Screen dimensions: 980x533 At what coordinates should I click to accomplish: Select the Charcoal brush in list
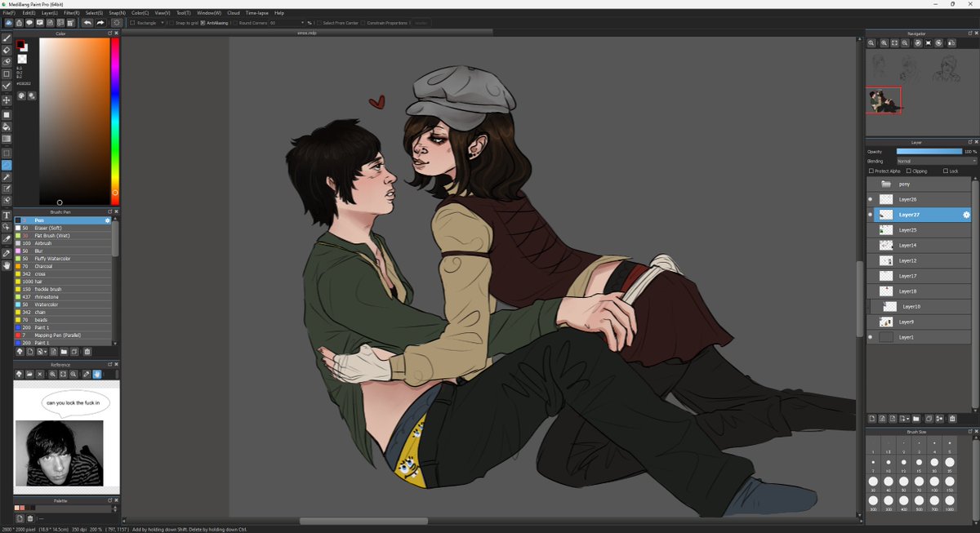(x=62, y=266)
